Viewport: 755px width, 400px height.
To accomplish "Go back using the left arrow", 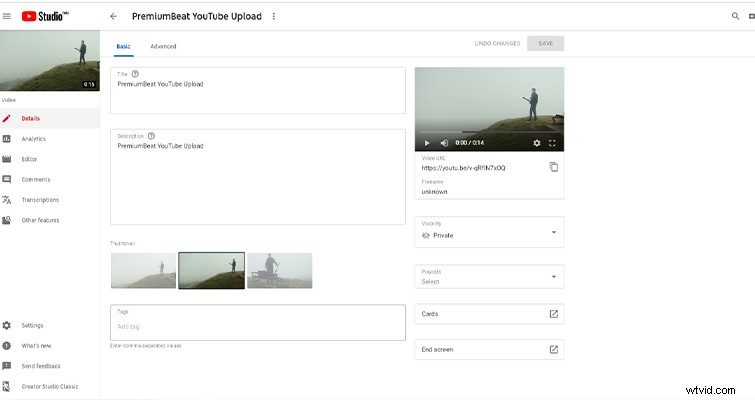I will click(114, 16).
